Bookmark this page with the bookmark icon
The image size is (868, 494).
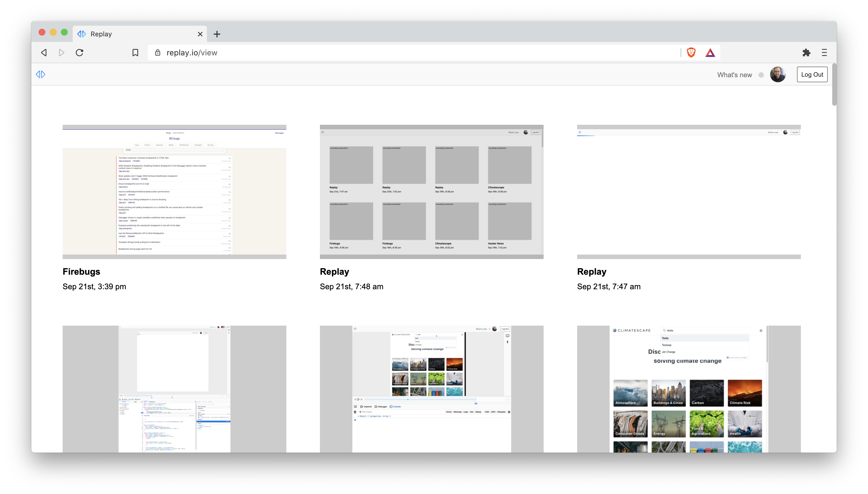(x=135, y=53)
